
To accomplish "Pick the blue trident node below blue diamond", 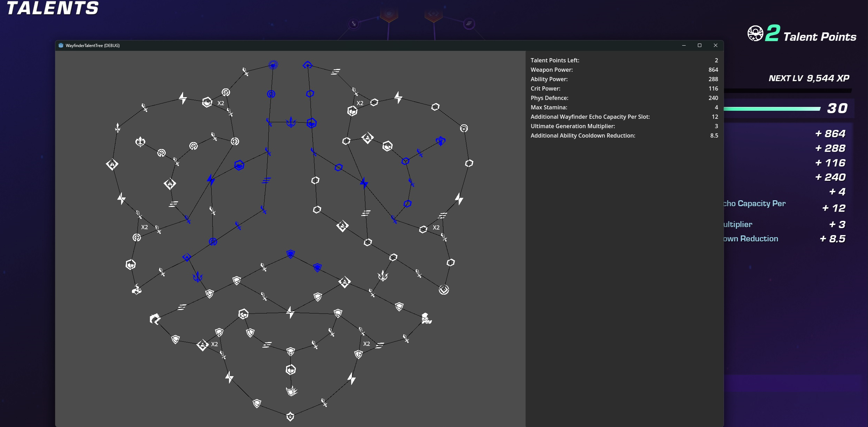I will pyautogui.click(x=198, y=277).
